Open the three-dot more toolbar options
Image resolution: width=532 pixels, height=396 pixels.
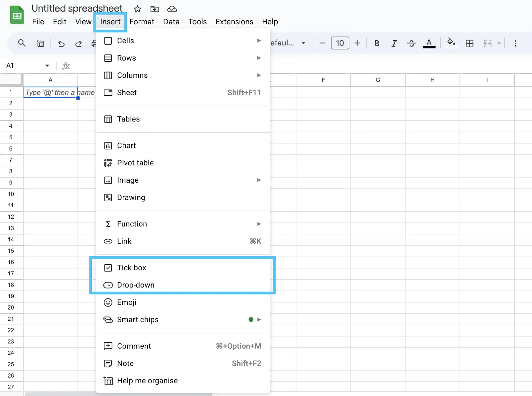coord(515,43)
